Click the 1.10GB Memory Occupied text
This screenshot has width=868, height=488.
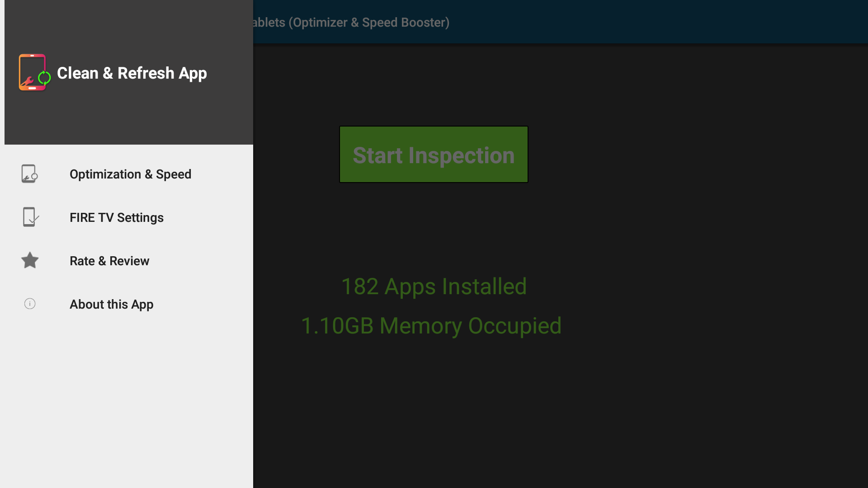click(431, 326)
